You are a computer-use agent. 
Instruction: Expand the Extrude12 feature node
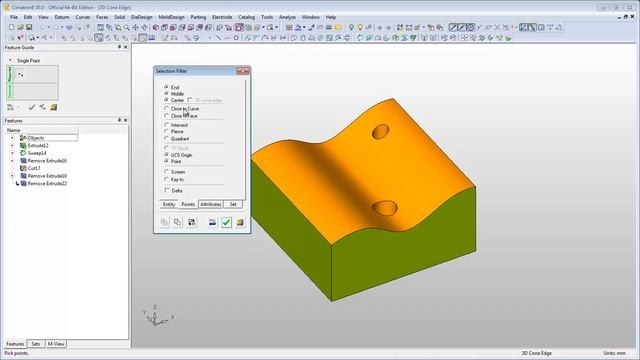[12, 145]
